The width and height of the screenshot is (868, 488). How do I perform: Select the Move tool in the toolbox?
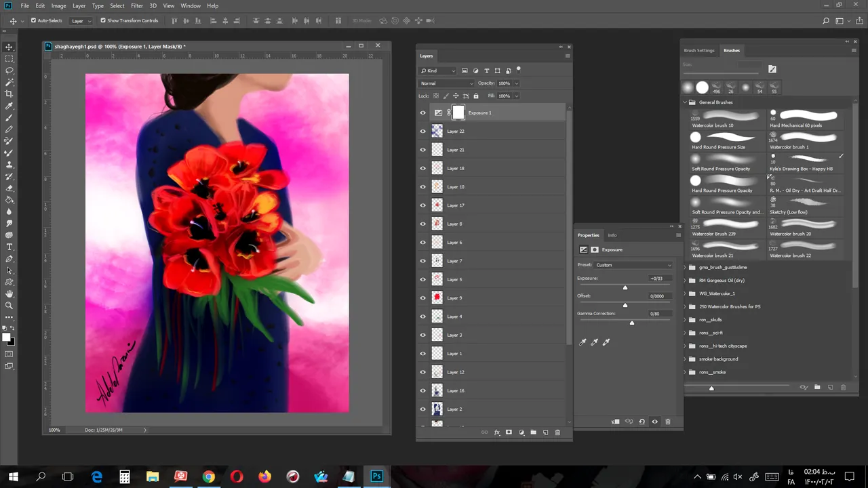click(x=9, y=47)
